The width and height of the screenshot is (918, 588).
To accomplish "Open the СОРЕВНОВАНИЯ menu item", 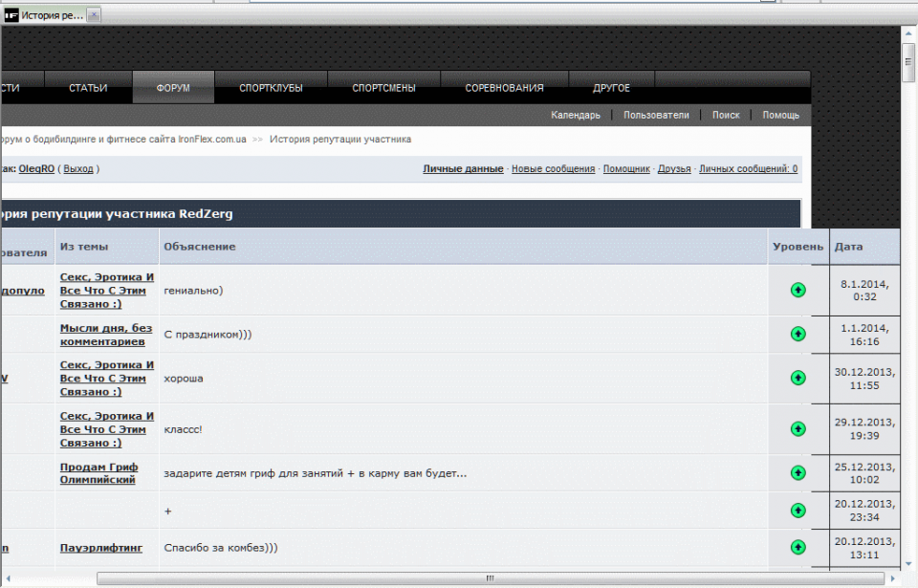I will coord(504,88).
